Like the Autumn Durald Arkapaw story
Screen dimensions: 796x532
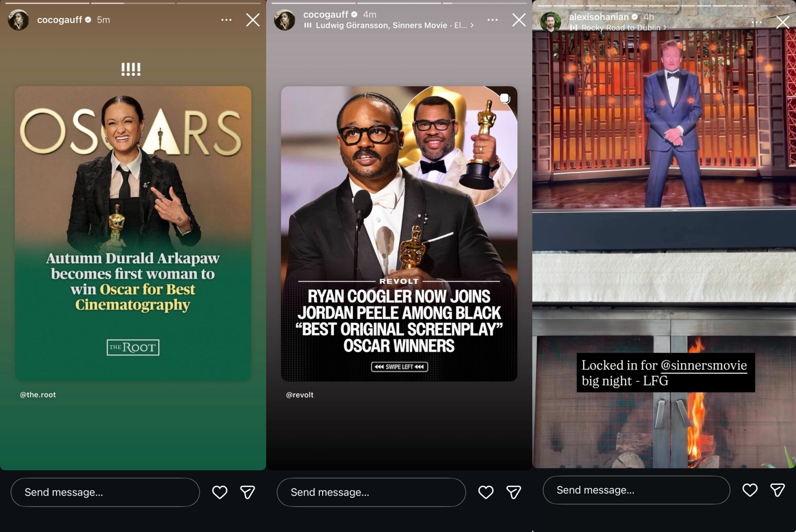[220, 492]
